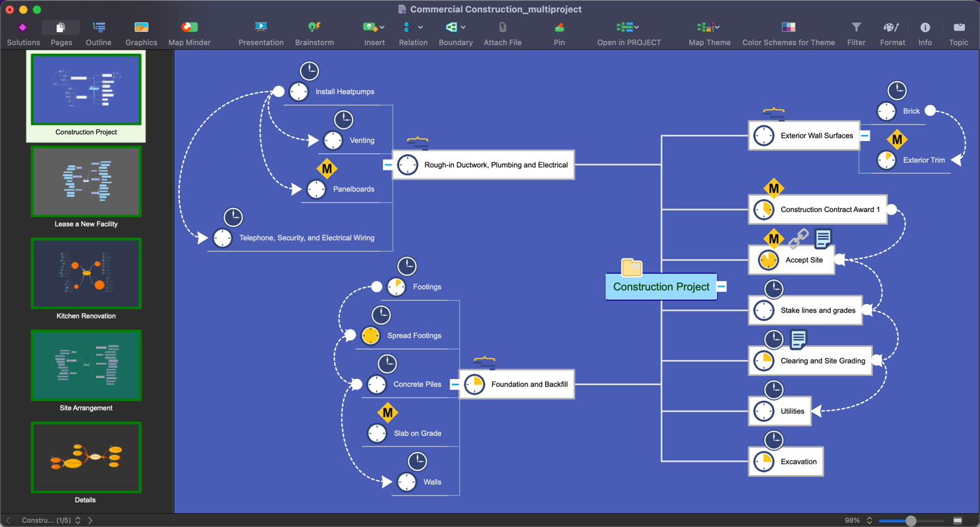Open the note icon on Accept Site
The height and width of the screenshot is (527, 980).
(823, 239)
